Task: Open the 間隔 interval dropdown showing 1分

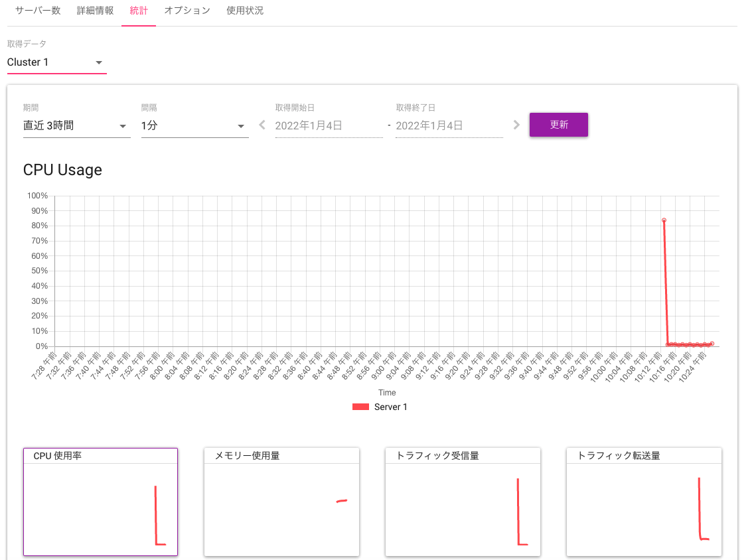Action: (194, 125)
